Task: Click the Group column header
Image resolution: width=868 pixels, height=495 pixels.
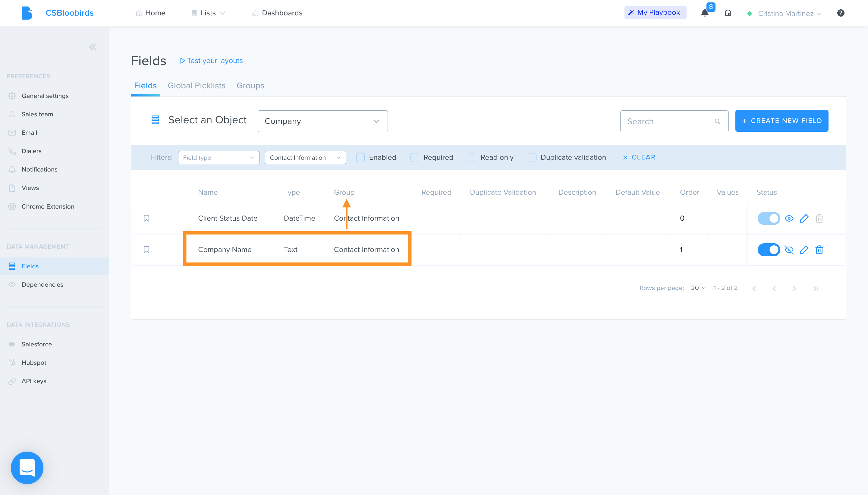Action: pyautogui.click(x=344, y=192)
